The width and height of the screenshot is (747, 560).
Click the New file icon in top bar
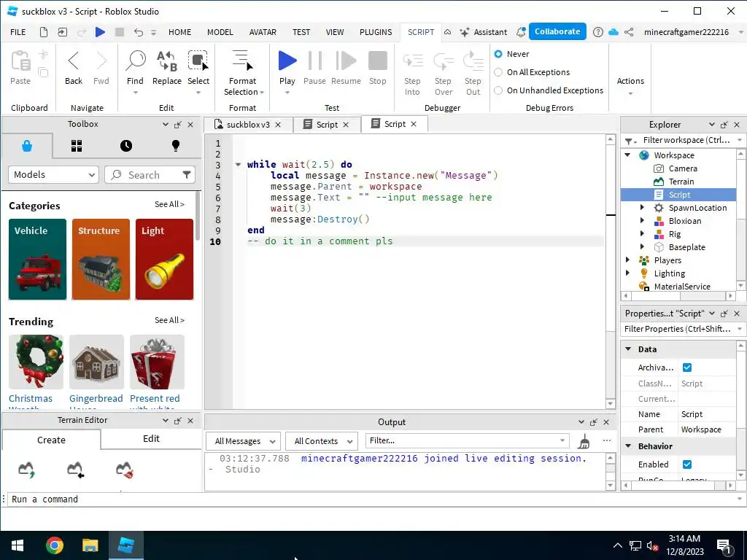(43, 32)
